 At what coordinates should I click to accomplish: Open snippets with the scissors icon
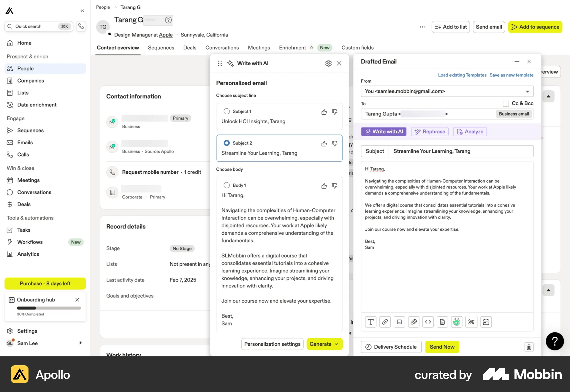point(471,322)
